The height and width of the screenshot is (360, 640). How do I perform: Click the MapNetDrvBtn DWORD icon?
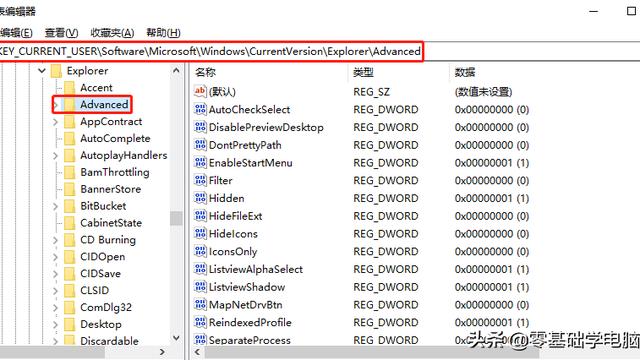[x=200, y=304]
